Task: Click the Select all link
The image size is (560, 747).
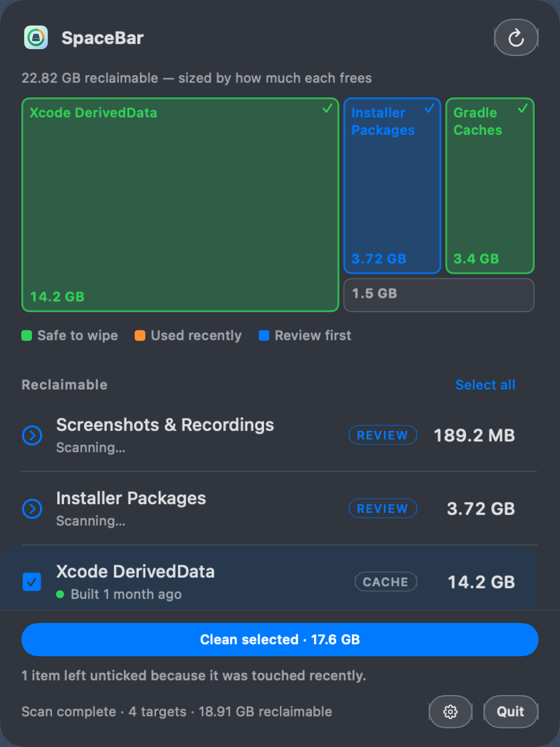Action: click(485, 385)
